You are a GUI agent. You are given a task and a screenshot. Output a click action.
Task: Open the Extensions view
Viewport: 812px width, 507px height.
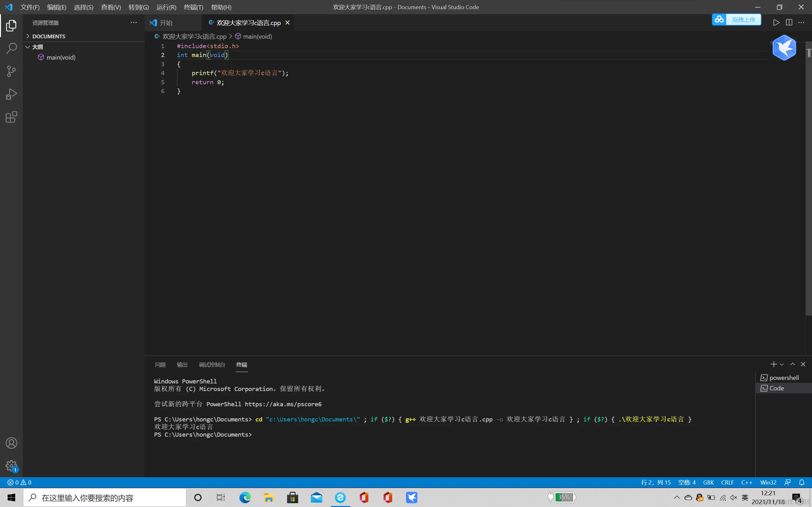11,117
